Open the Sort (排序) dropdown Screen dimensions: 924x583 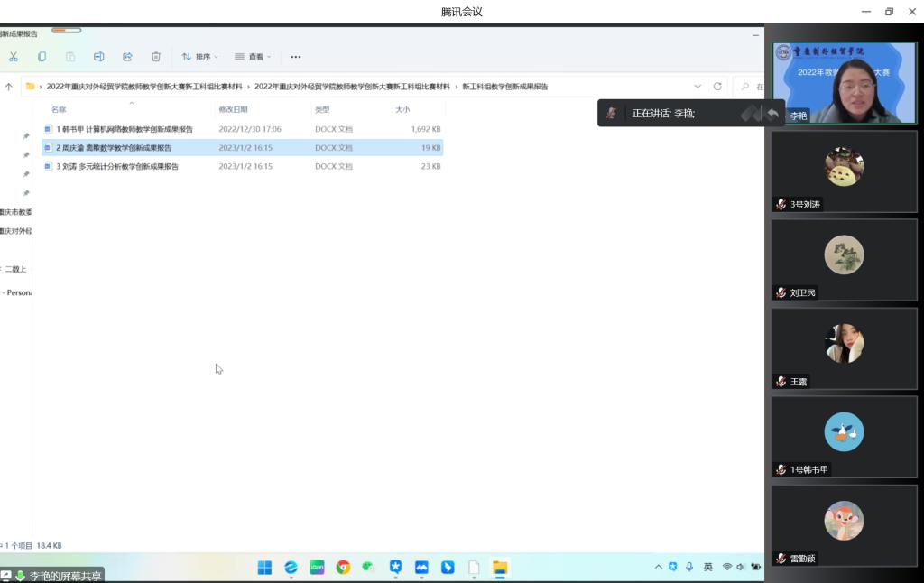click(x=199, y=57)
